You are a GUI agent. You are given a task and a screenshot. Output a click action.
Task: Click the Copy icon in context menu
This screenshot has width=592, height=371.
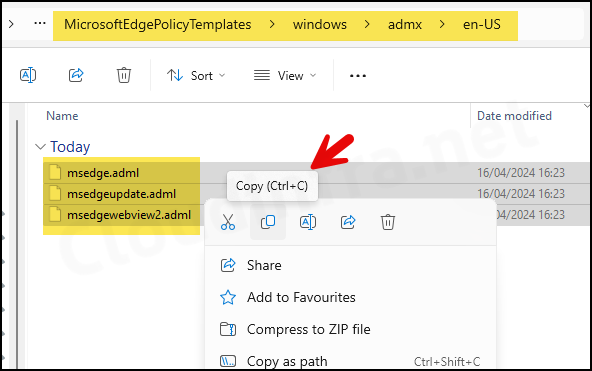[x=268, y=222]
